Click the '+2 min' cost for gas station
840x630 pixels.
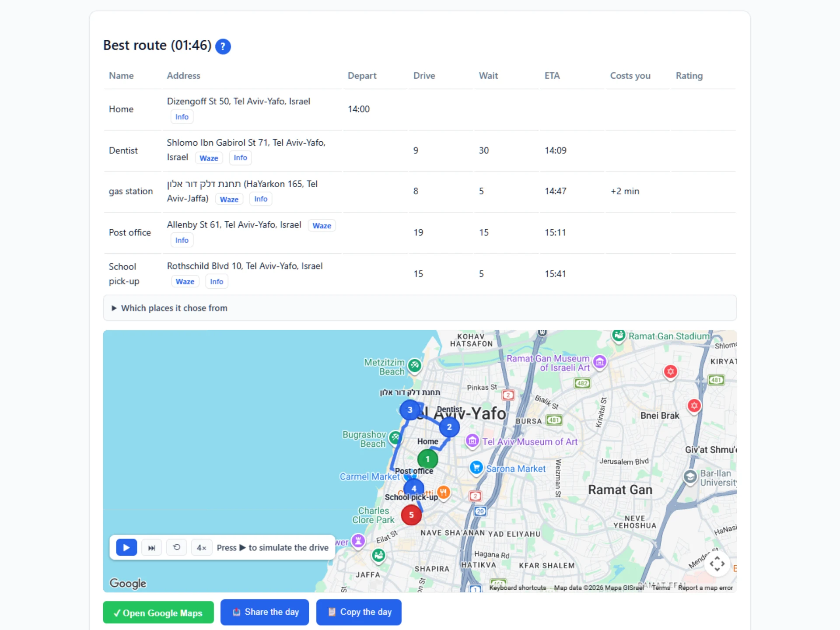pos(625,191)
